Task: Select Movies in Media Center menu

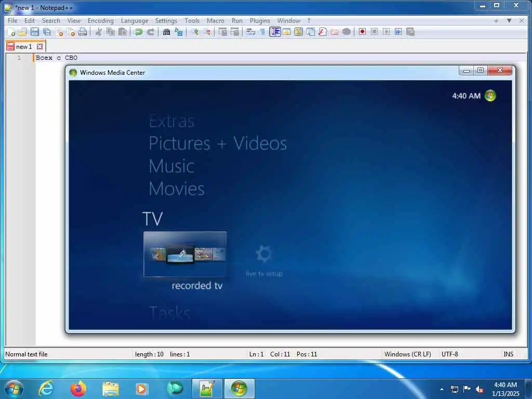Action: point(177,189)
